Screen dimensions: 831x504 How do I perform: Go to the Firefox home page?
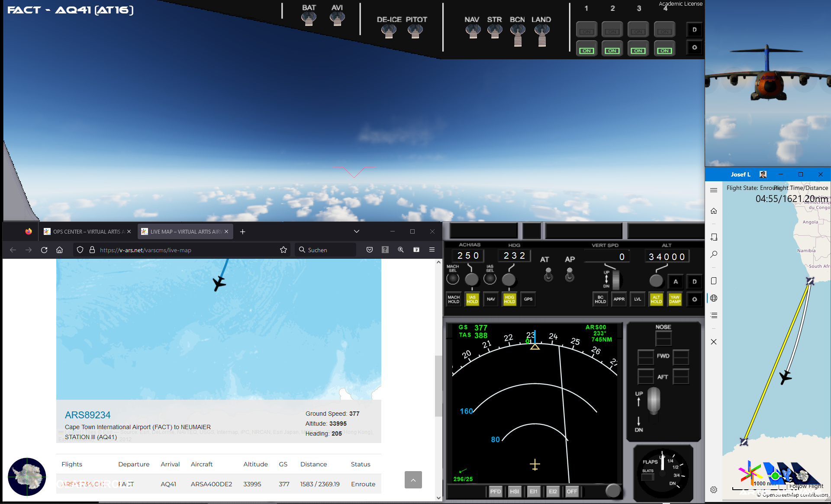click(60, 250)
